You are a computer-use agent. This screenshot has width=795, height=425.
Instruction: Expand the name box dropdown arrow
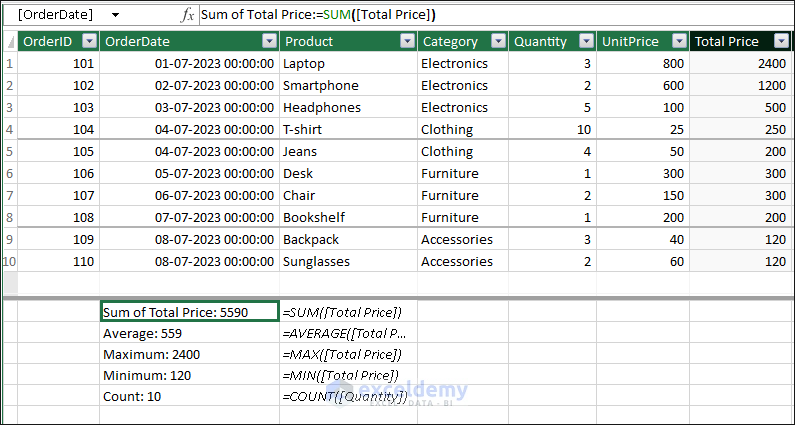pos(116,15)
